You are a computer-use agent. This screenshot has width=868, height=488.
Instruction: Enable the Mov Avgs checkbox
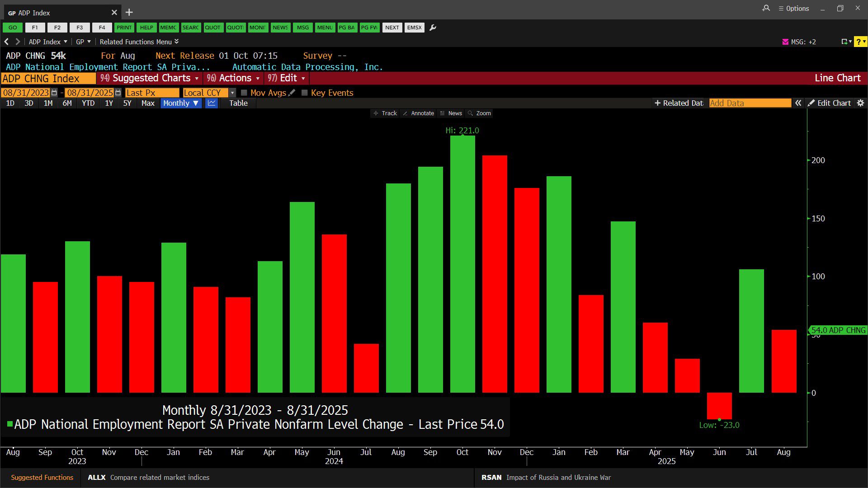[244, 93]
